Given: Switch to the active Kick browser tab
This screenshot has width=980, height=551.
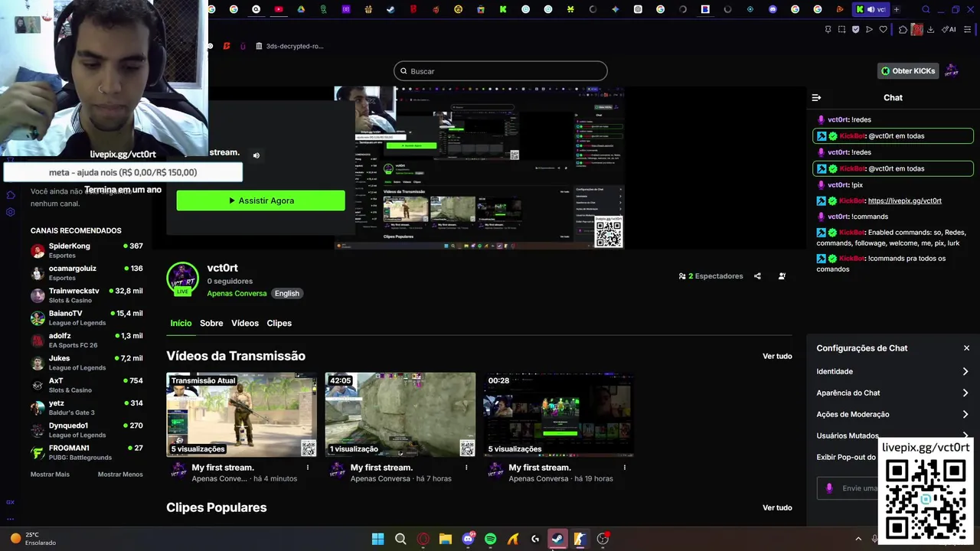Looking at the screenshot, I should coord(871,10).
